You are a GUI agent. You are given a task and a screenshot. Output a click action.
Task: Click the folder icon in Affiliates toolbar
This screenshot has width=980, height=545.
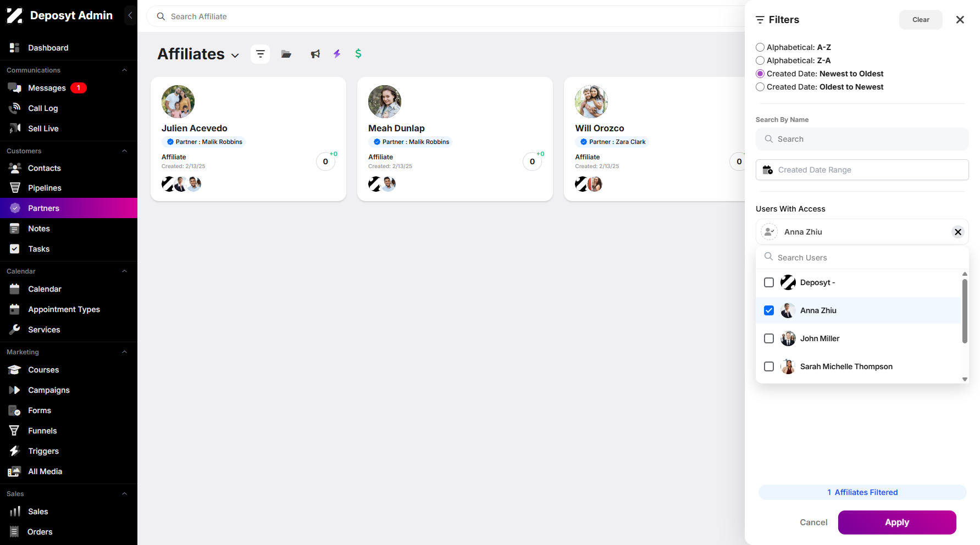286,54
